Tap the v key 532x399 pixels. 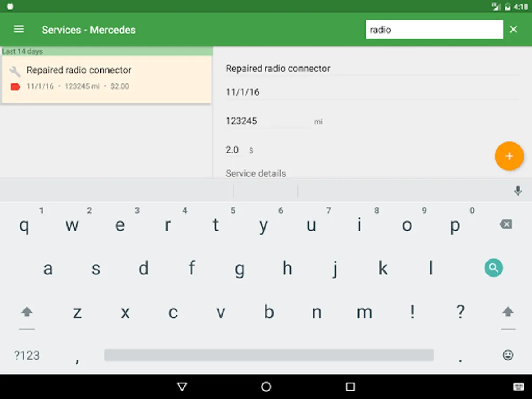pyautogui.click(x=221, y=312)
